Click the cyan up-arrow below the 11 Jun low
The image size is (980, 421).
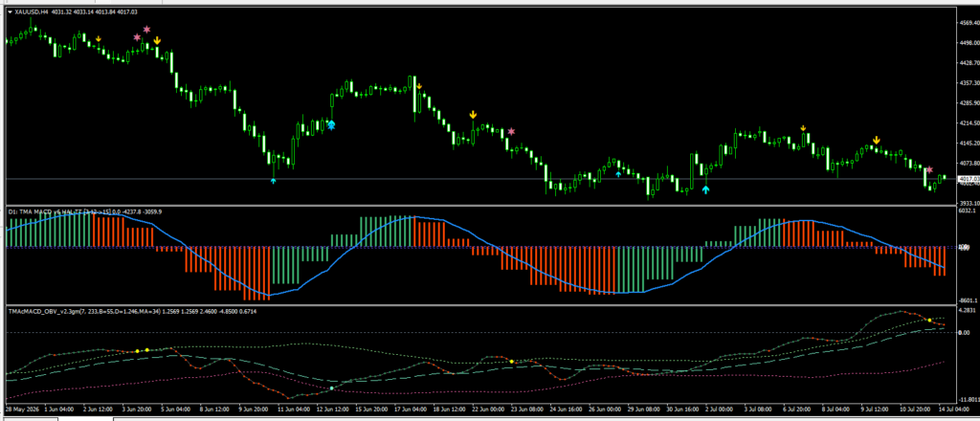[273, 181]
